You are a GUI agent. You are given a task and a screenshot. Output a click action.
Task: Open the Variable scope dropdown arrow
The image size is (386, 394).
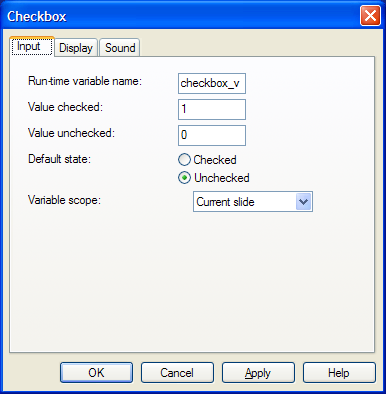pos(303,202)
